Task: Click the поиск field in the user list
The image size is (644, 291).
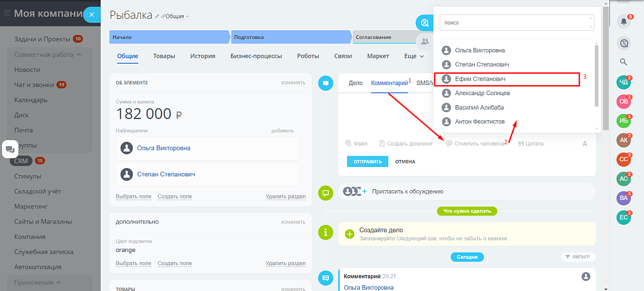Action: tap(517, 23)
